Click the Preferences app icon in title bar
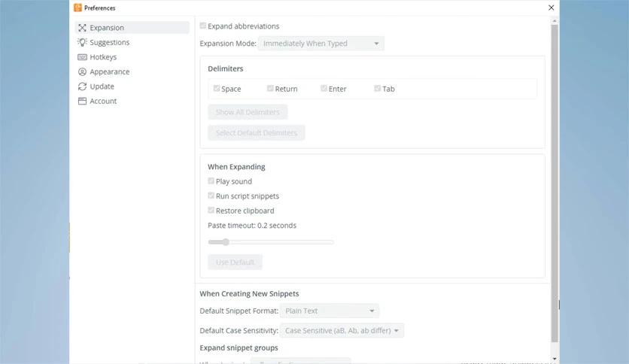 [x=77, y=8]
